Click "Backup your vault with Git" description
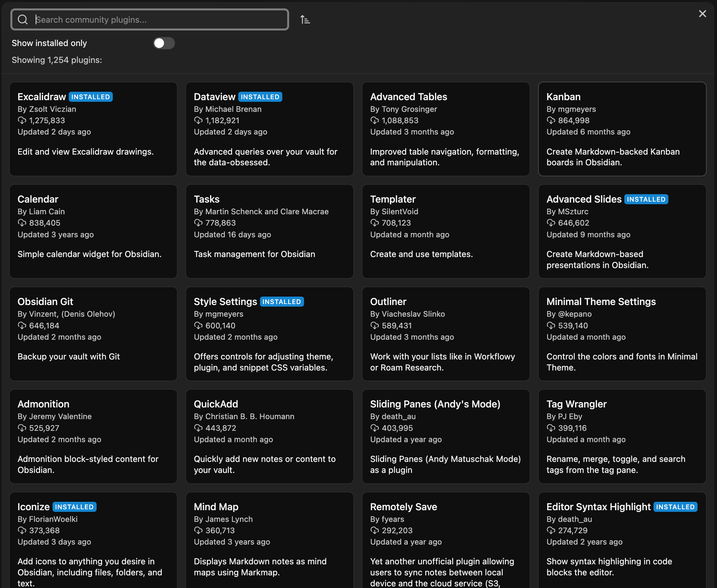 [x=69, y=357]
